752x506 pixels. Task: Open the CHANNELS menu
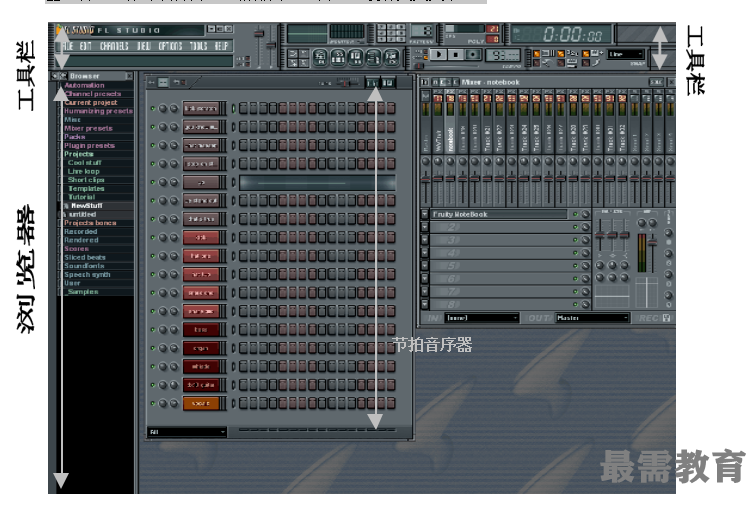coord(114,46)
